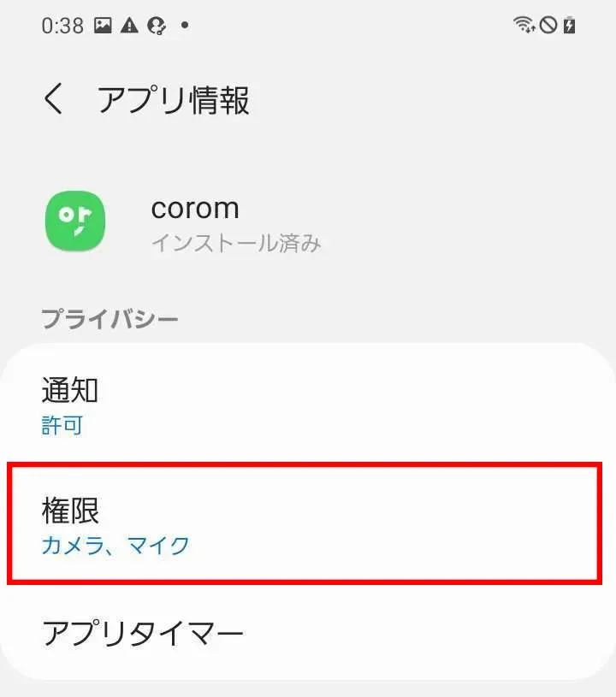Tap the 0:38 clock in status bar
The image size is (616, 697).
coord(62,26)
